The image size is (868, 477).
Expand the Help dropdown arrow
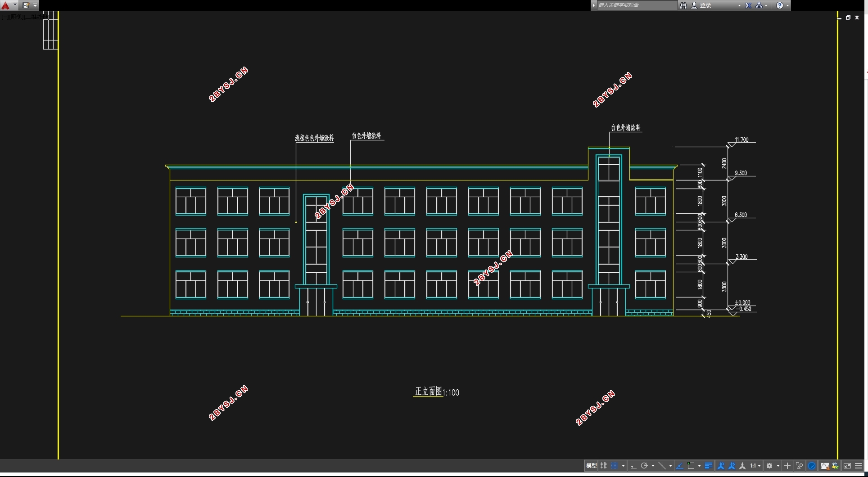point(787,5)
